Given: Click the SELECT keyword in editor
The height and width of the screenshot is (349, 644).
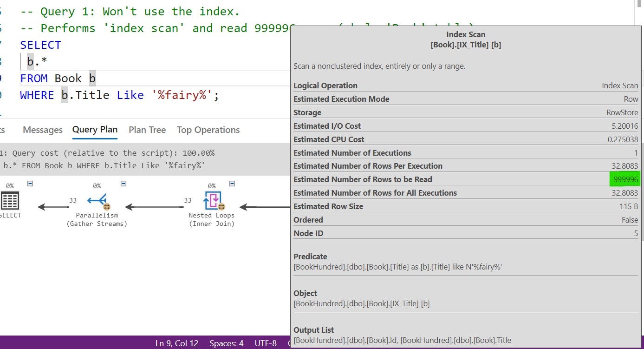Looking at the screenshot, I should [x=40, y=45].
